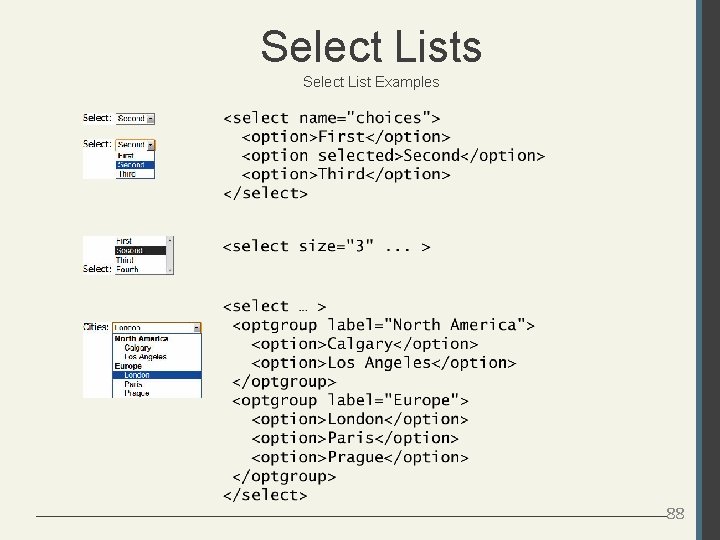Select First in the scrollable list box

coord(124,241)
